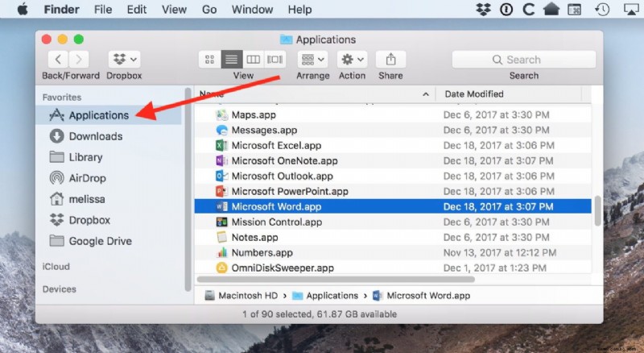
Task: Select the Microsoft Outlook.app file name
Action: click(x=283, y=176)
